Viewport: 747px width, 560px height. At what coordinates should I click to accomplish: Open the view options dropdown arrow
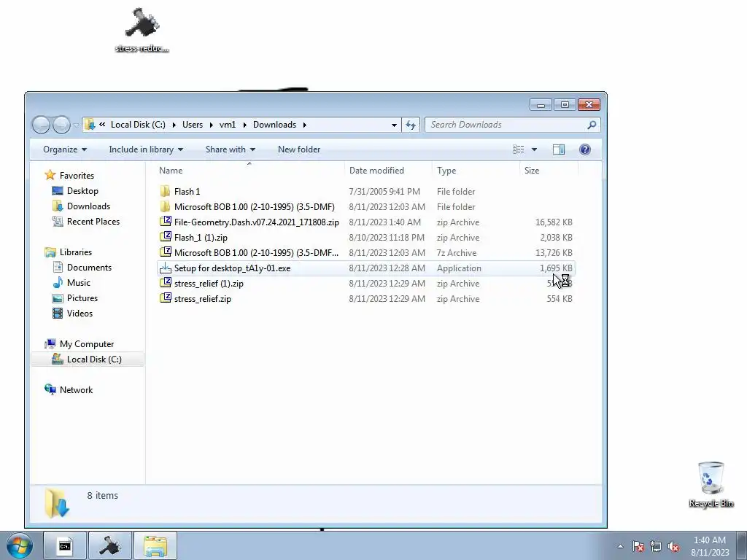coord(534,149)
